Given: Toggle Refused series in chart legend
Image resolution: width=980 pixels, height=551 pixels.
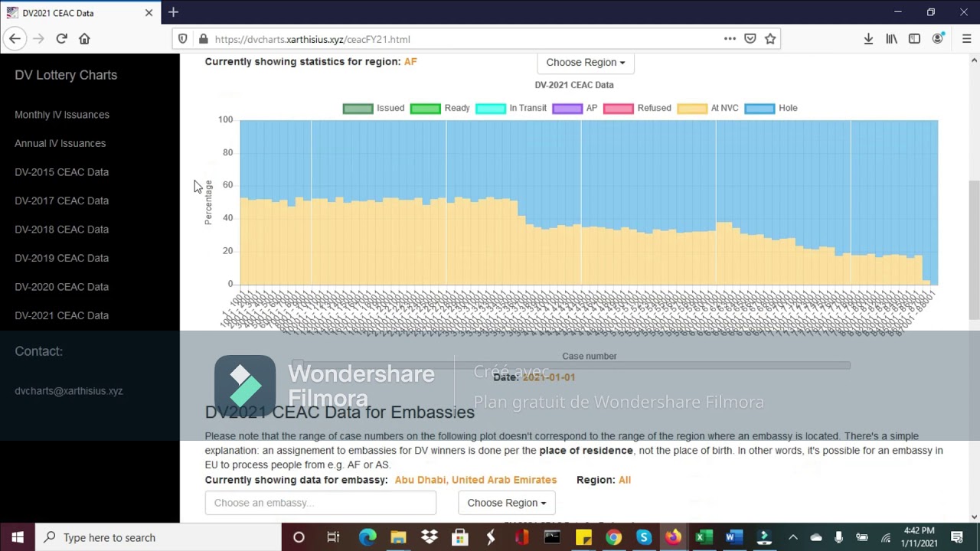Looking at the screenshot, I should [637, 108].
